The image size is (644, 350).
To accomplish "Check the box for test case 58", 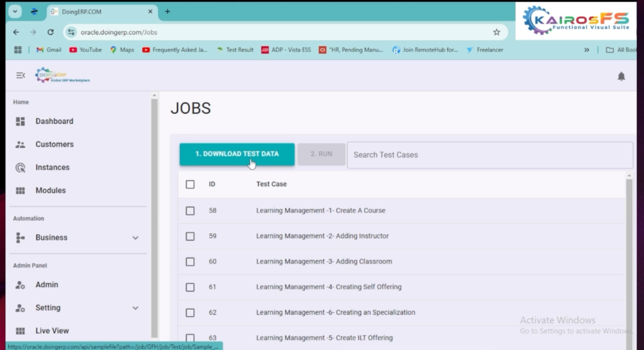I will click(x=190, y=211).
